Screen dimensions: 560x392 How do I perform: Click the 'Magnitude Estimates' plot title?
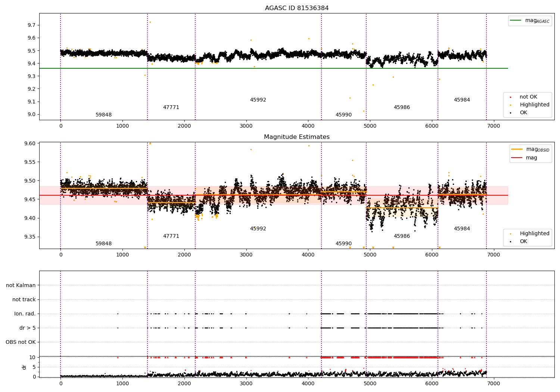pos(297,137)
